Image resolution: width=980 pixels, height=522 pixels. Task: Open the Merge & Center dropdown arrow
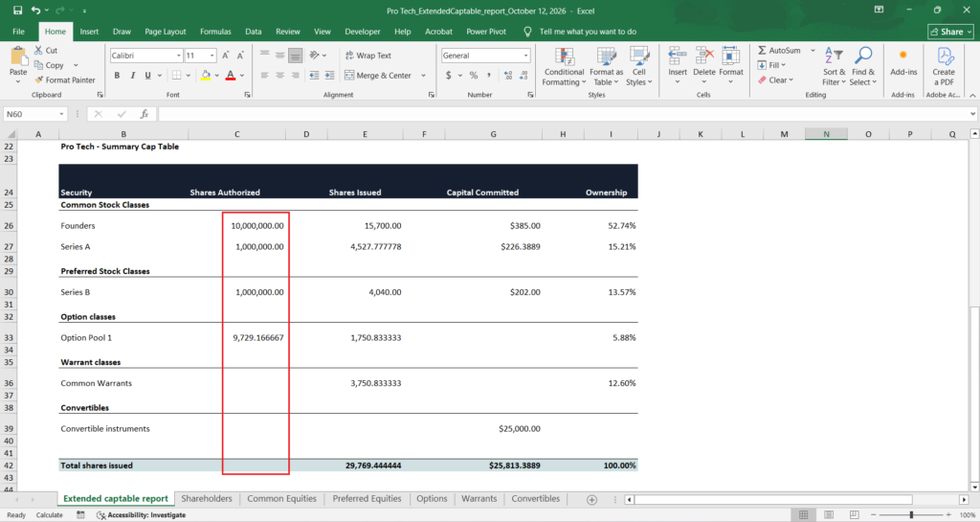[x=423, y=76]
